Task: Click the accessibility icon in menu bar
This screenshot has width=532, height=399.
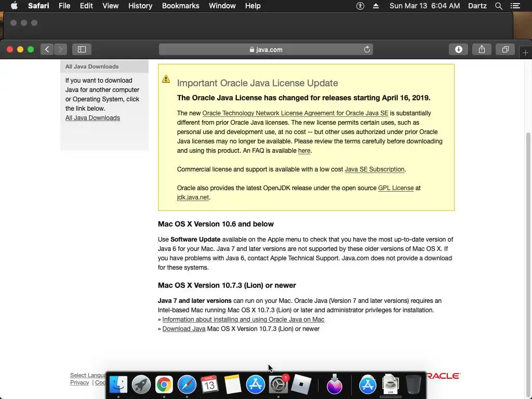Action: (x=360, y=6)
